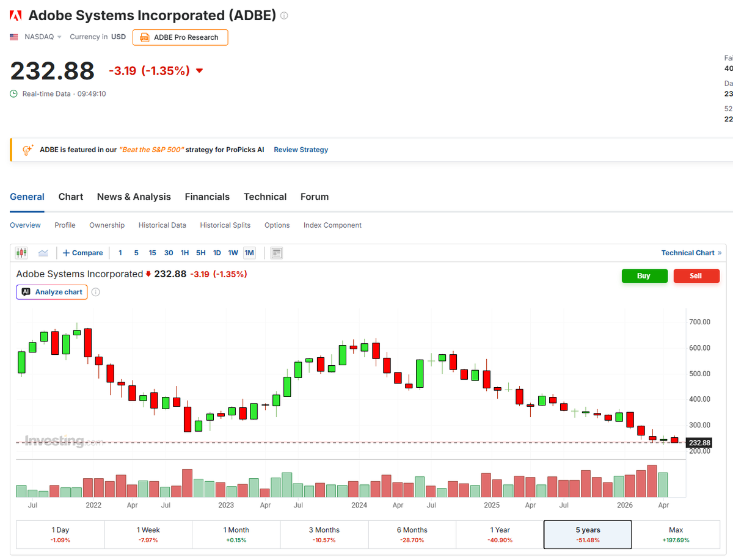Click the Adobe Systems Incorporated (ADBE) heading
The height and width of the screenshot is (560, 733).
(x=152, y=16)
